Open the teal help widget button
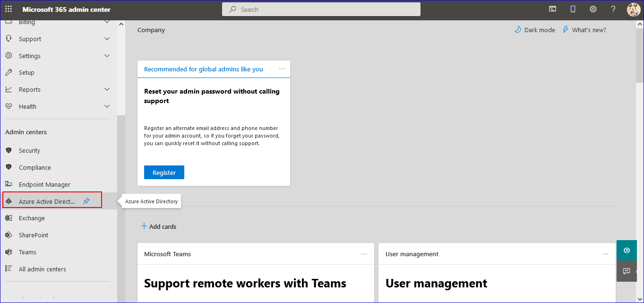 (x=627, y=251)
